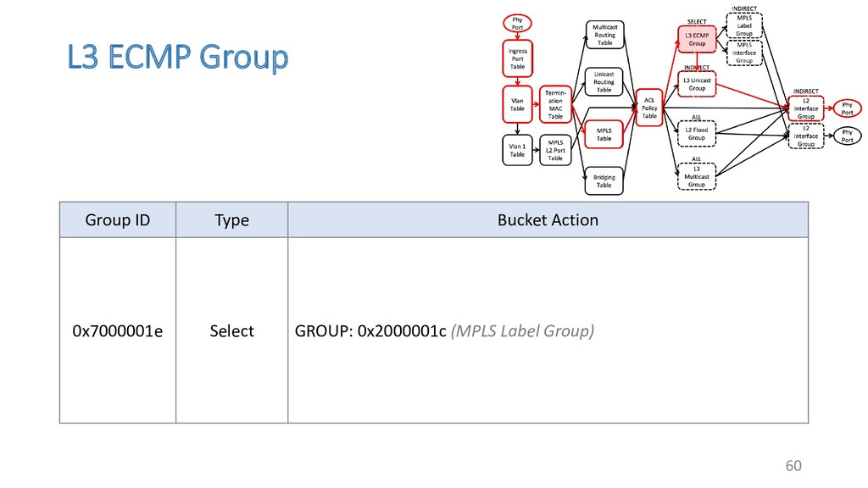The width and height of the screenshot is (868, 488).
Task: Click the Unicast Routing Table box
Action: (x=604, y=82)
